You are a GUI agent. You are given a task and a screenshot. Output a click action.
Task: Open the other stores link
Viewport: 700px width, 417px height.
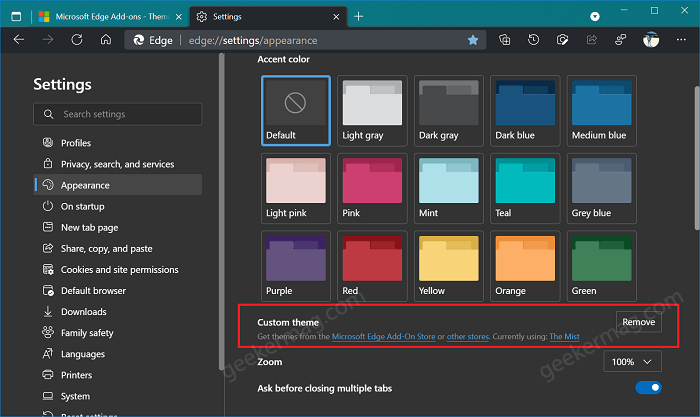point(468,337)
